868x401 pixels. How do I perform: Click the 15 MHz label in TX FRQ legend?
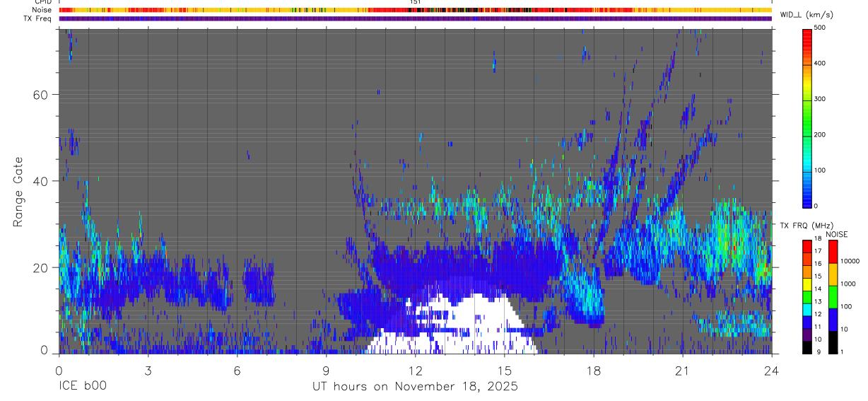[819, 276]
